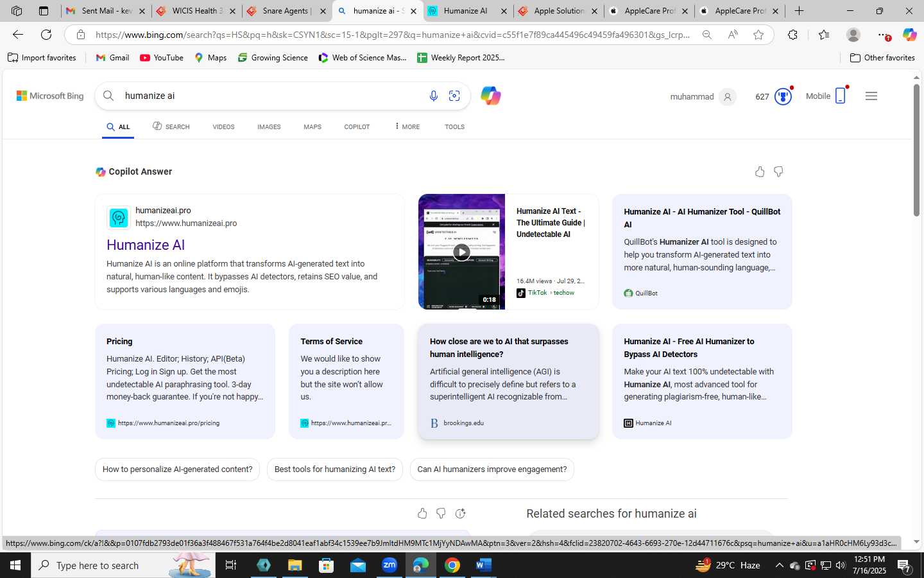Click the feedback icon beside lower thumbs down

click(460, 513)
